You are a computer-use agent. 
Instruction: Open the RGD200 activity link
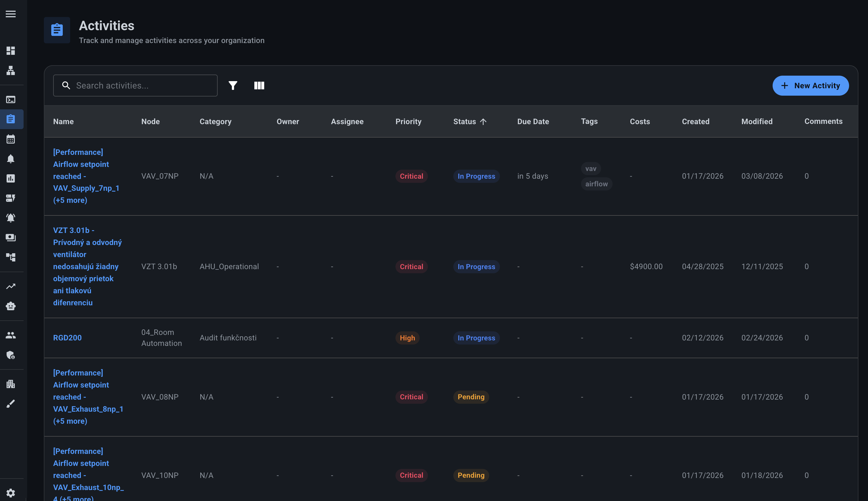[67, 338]
